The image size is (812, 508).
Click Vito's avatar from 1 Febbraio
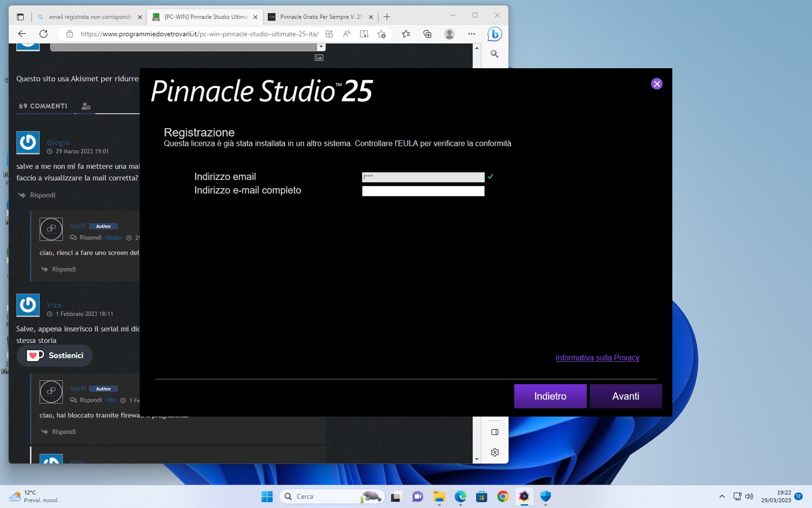[28, 305]
